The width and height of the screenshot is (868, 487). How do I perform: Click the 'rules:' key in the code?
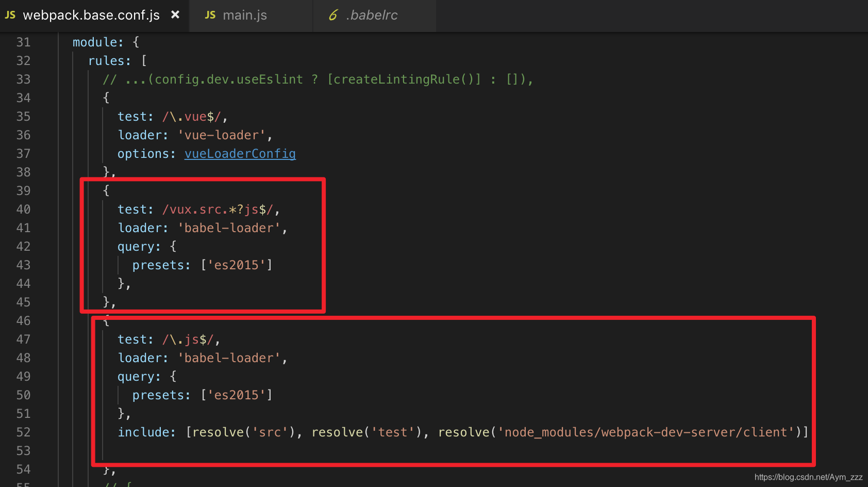tap(109, 61)
